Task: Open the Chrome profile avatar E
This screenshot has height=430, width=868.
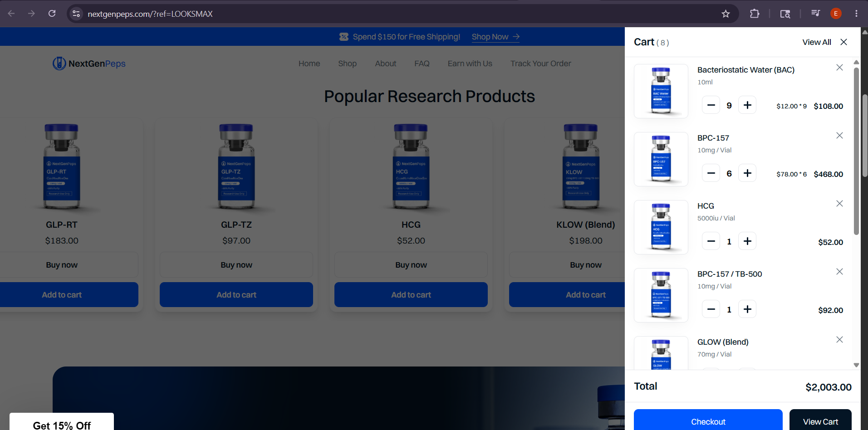Action: tap(836, 14)
